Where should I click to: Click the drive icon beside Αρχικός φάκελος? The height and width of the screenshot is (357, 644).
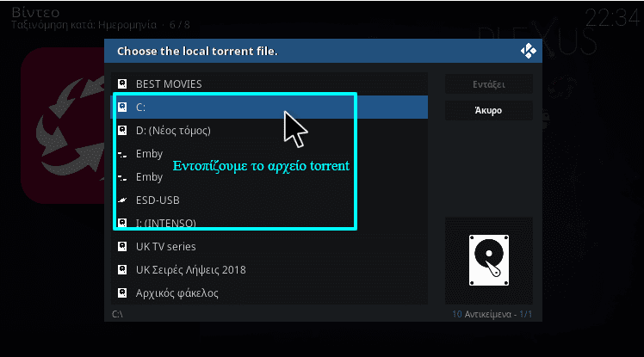pos(122,293)
